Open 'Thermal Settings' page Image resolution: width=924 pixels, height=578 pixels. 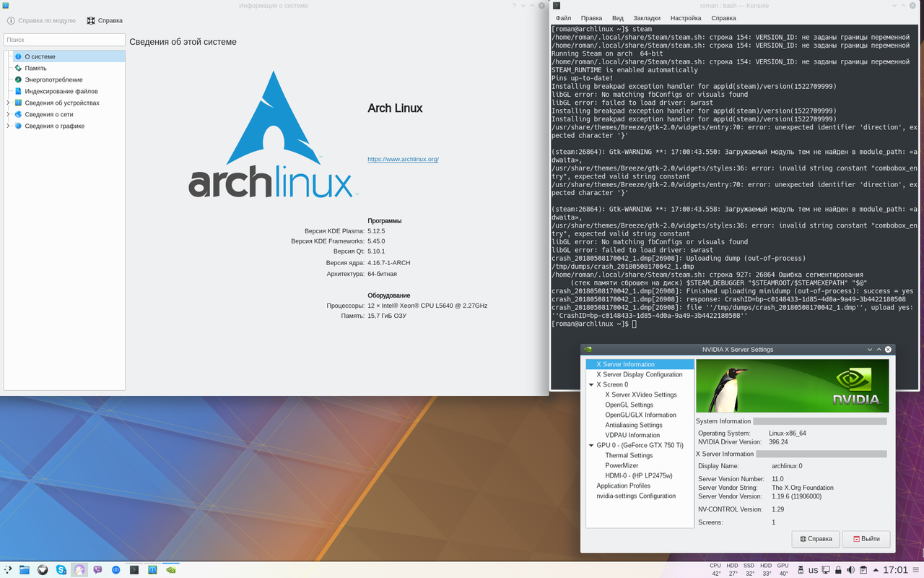click(629, 455)
